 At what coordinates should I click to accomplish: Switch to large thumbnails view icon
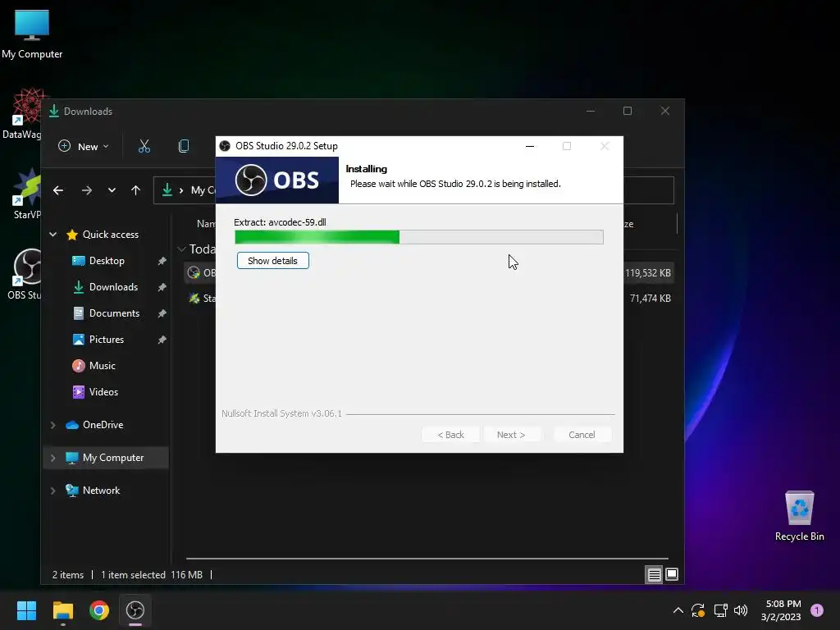[x=672, y=575]
